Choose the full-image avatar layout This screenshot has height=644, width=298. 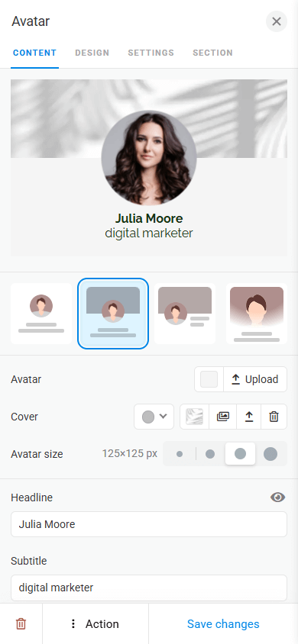coord(257,314)
